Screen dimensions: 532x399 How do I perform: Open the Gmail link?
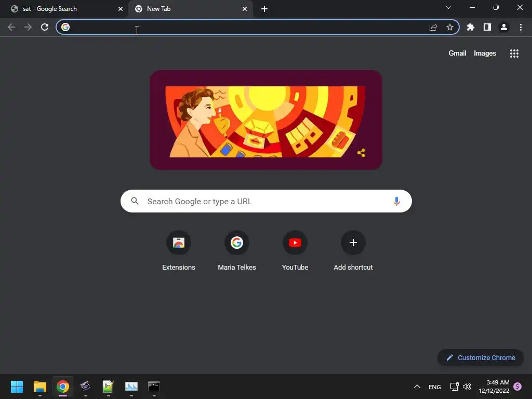tap(457, 54)
